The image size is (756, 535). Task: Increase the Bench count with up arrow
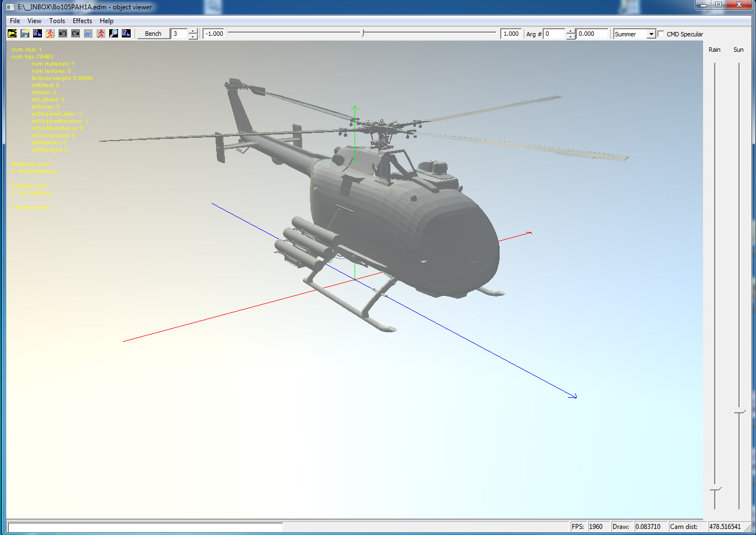click(193, 31)
